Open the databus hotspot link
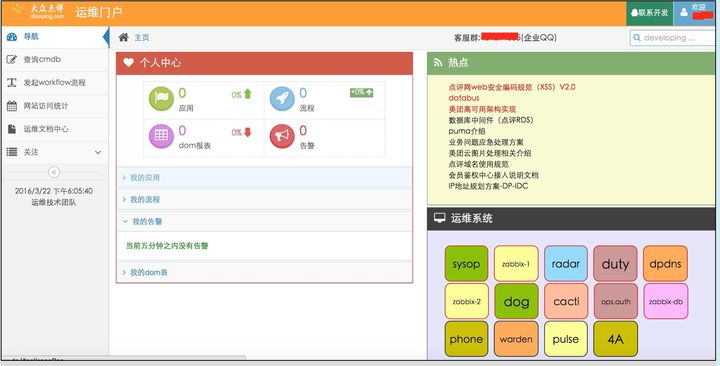This screenshot has height=366, width=720. (x=464, y=98)
